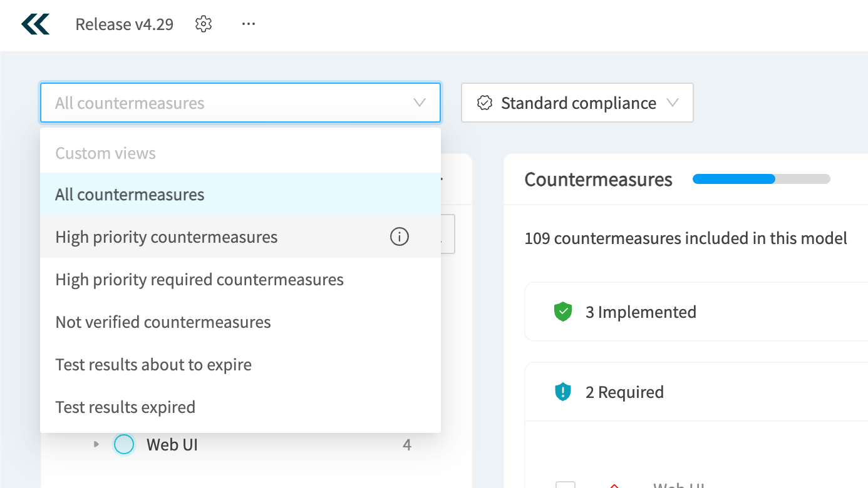Click the Release v4.29 project title
This screenshot has width=868, height=488.
[x=125, y=24]
